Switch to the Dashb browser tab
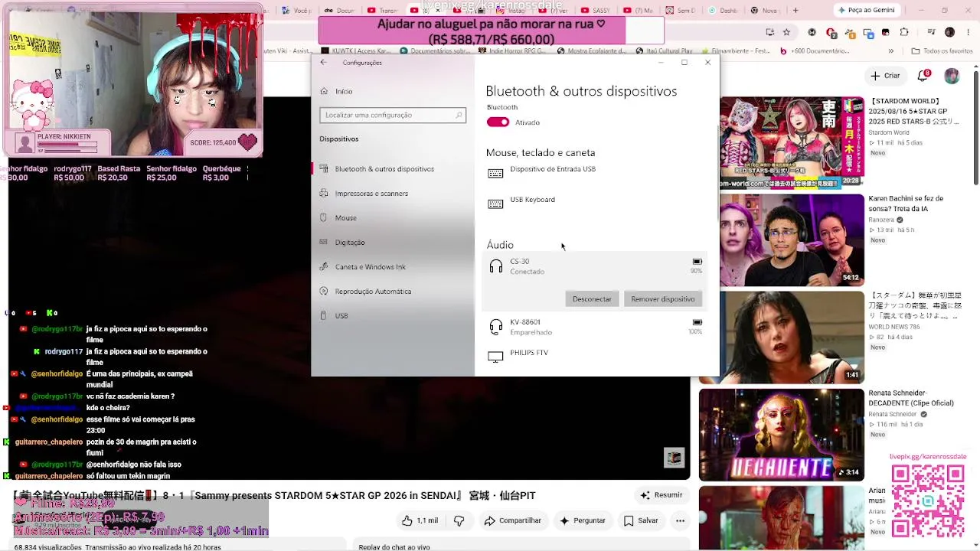The image size is (980, 551). tap(722, 11)
